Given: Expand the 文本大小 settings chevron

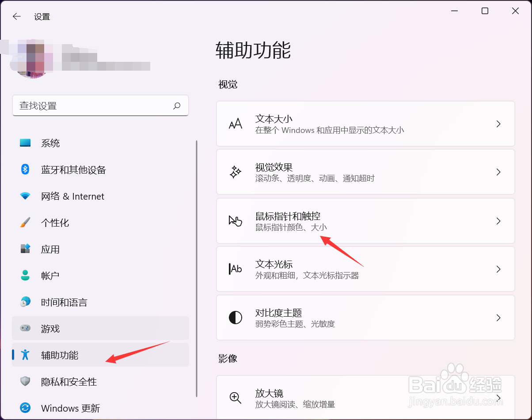Looking at the screenshot, I should (x=498, y=124).
